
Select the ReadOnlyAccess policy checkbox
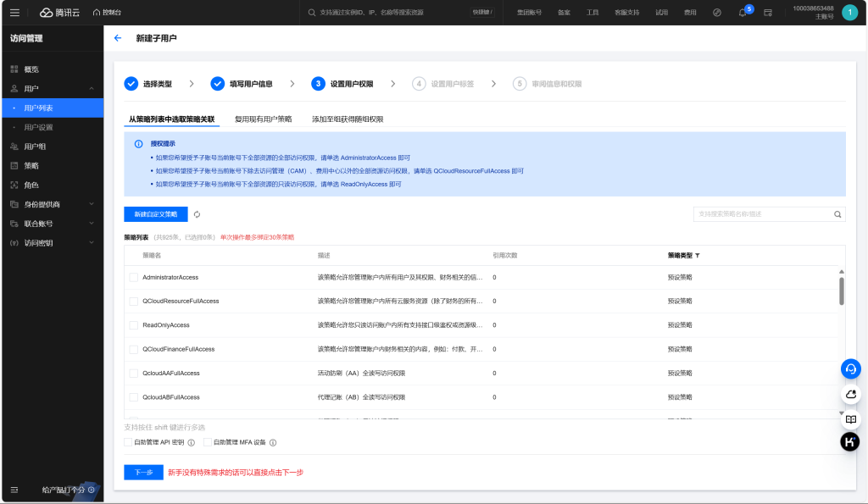coord(133,325)
